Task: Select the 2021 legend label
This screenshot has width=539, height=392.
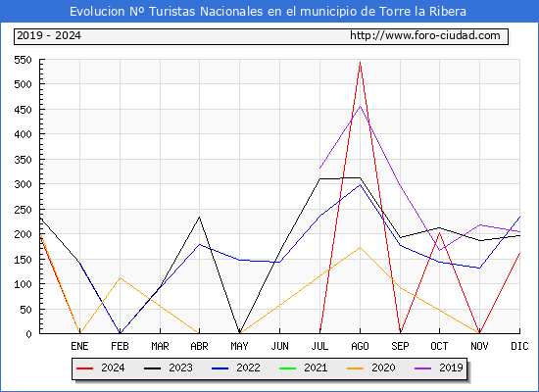Action: tap(316, 367)
